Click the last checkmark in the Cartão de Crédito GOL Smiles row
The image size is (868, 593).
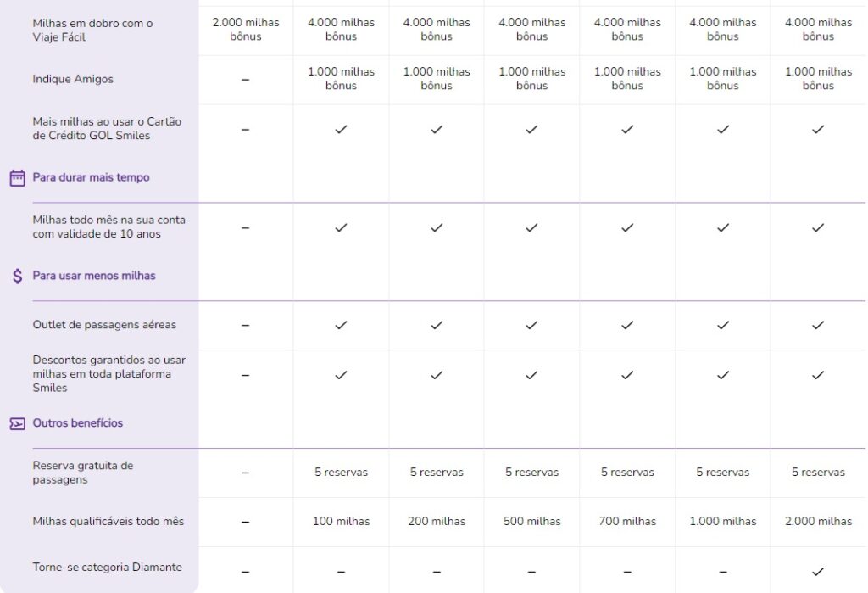(818, 129)
